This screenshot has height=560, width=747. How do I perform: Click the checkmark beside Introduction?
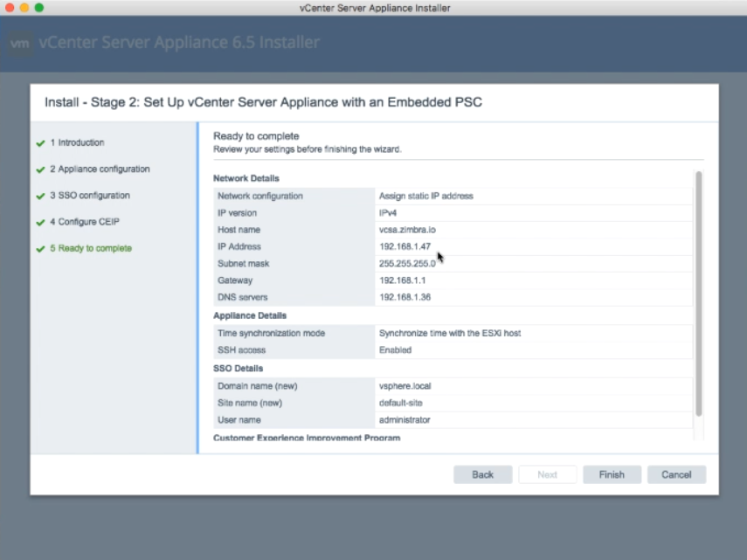[x=40, y=143]
